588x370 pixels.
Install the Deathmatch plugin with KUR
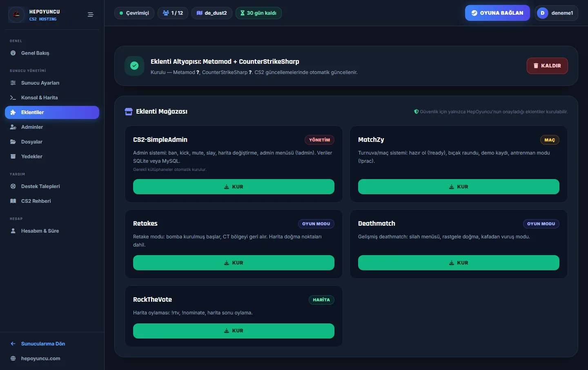pyautogui.click(x=459, y=263)
